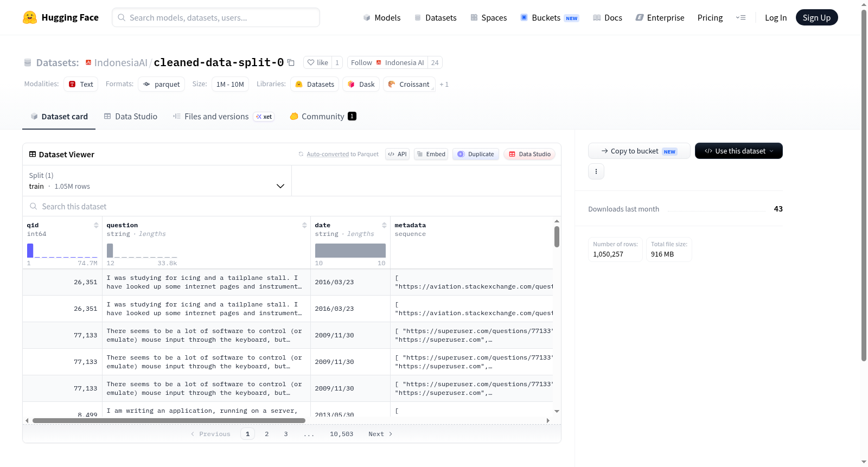
Task: Click the Auto-converted refresh icon
Action: tap(301, 154)
